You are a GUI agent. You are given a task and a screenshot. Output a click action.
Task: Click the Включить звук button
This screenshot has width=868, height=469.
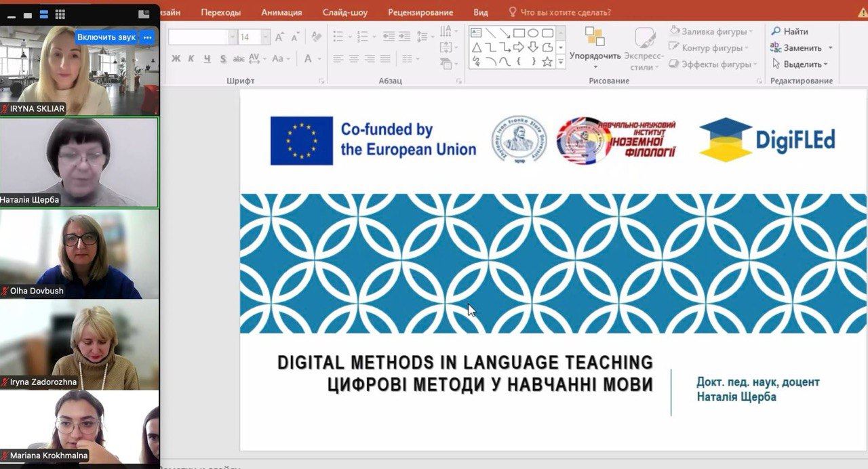point(106,37)
